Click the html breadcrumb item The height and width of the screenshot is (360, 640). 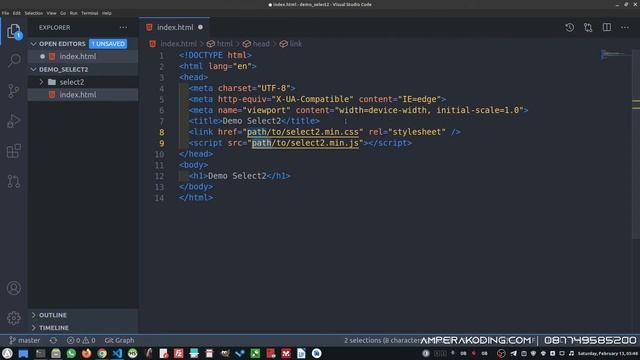point(224,44)
